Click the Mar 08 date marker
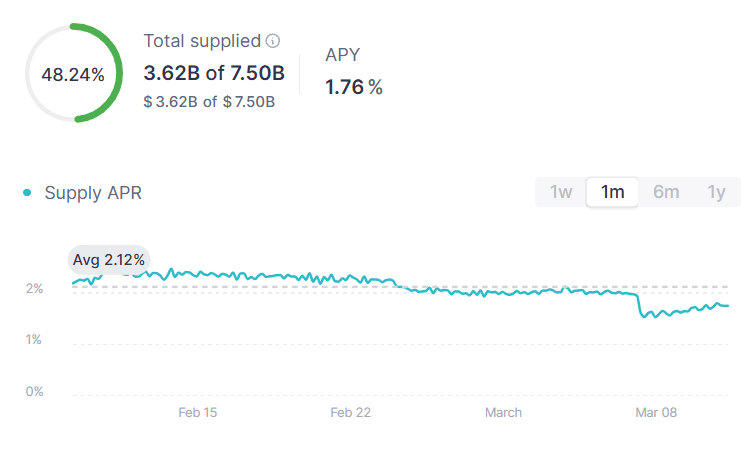Viewport: 752px width, 461px height. 657,412
